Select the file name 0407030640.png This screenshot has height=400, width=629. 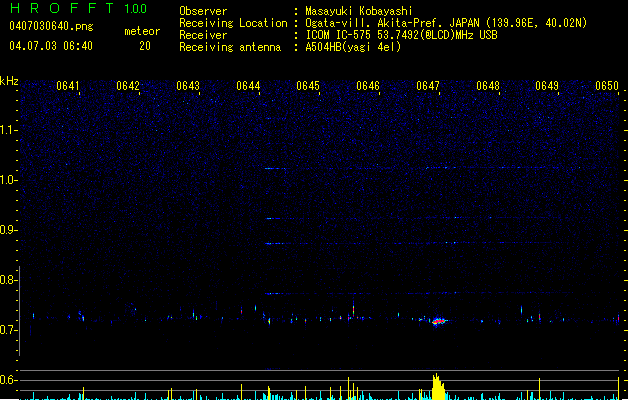point(51,26)
